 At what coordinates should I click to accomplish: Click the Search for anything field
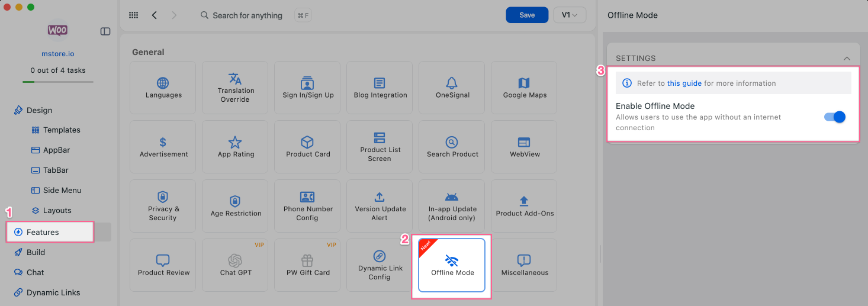pyautogui.click(x=247, y=15)
